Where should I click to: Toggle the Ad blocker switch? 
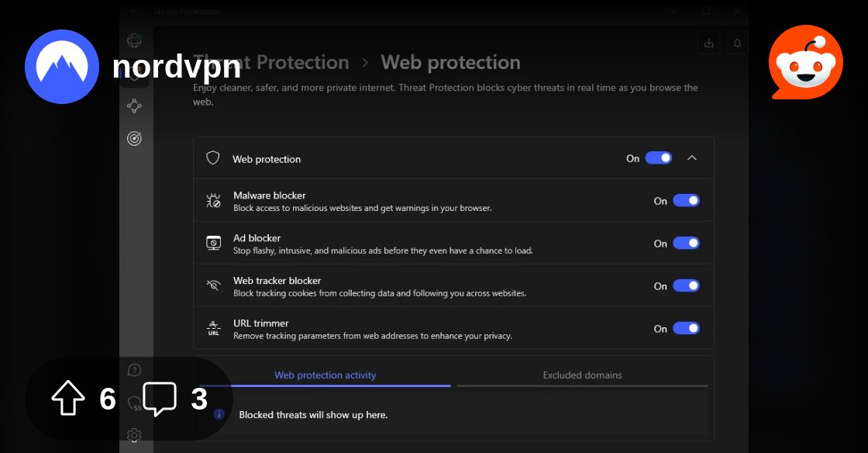pyautogui.click(x=686, y=244)
